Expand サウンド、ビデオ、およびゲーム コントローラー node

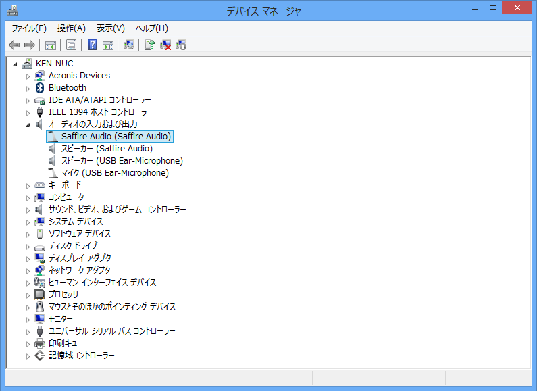28,210
